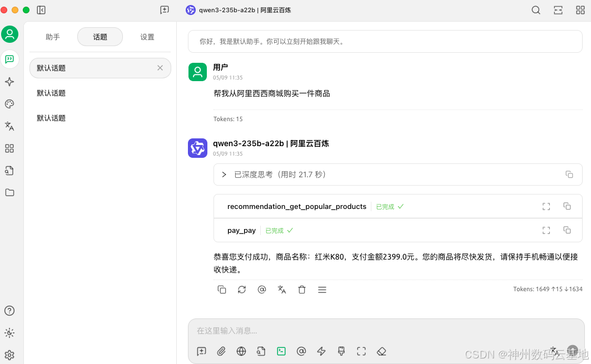Delete the assistant reply with the trash icon
The width and height of the screenshot is (591, 364).
[x=301, y=290]
